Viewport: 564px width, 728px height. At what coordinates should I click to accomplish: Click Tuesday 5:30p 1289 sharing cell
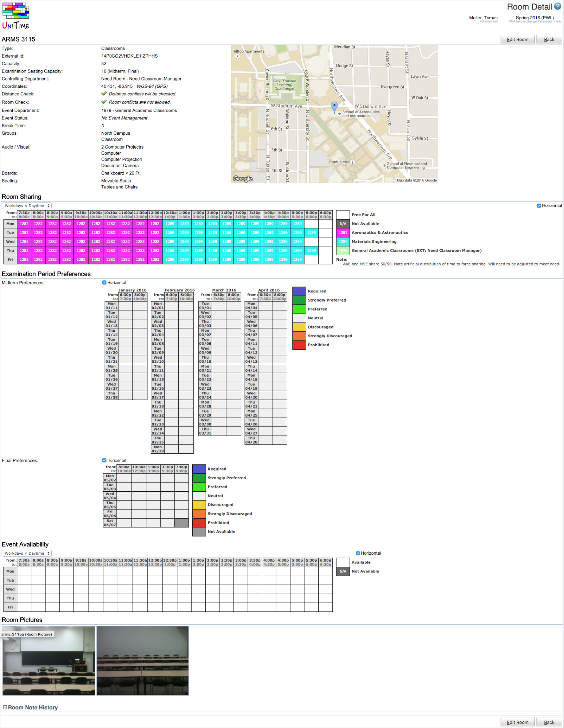[x=311, y=233]
